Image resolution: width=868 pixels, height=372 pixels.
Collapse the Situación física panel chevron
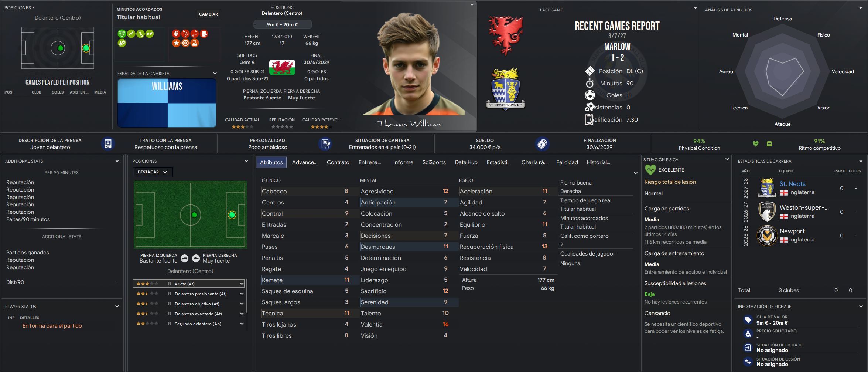(727, 159)
